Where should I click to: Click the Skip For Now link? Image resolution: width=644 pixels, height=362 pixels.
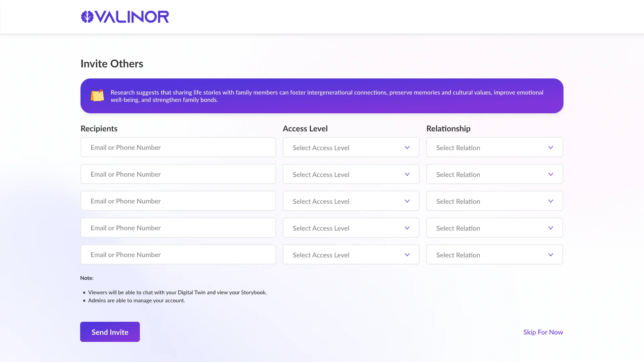pos(543,332)
